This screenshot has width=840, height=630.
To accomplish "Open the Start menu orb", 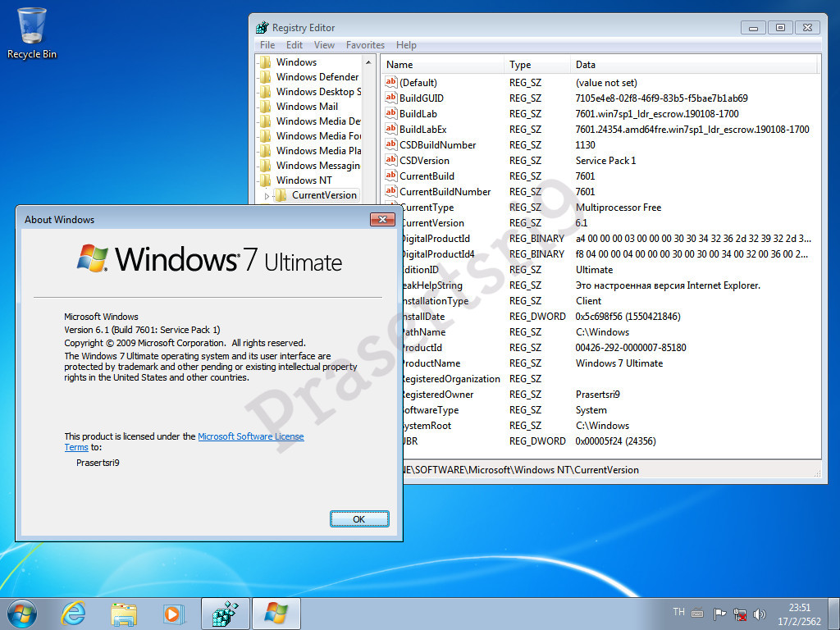I will click(x=22, y=614).
